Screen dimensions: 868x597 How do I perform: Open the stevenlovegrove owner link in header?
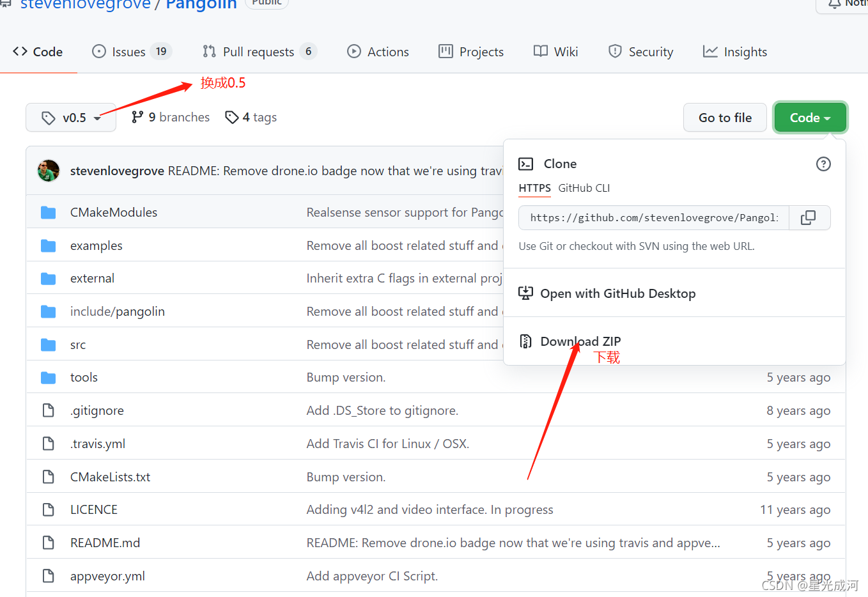point(86,4)
